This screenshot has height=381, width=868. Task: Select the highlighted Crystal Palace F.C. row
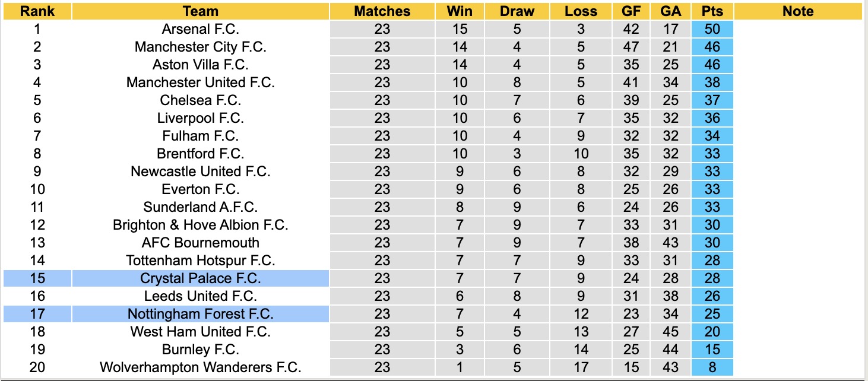pyautogui.click(x=201, y=278)
